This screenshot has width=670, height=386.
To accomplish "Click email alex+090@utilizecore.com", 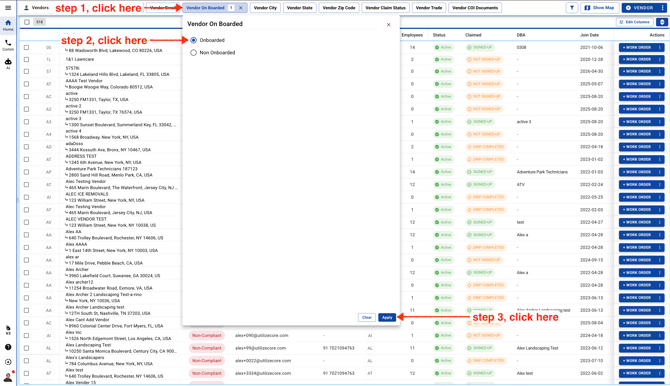I will (x=262, y=336).
